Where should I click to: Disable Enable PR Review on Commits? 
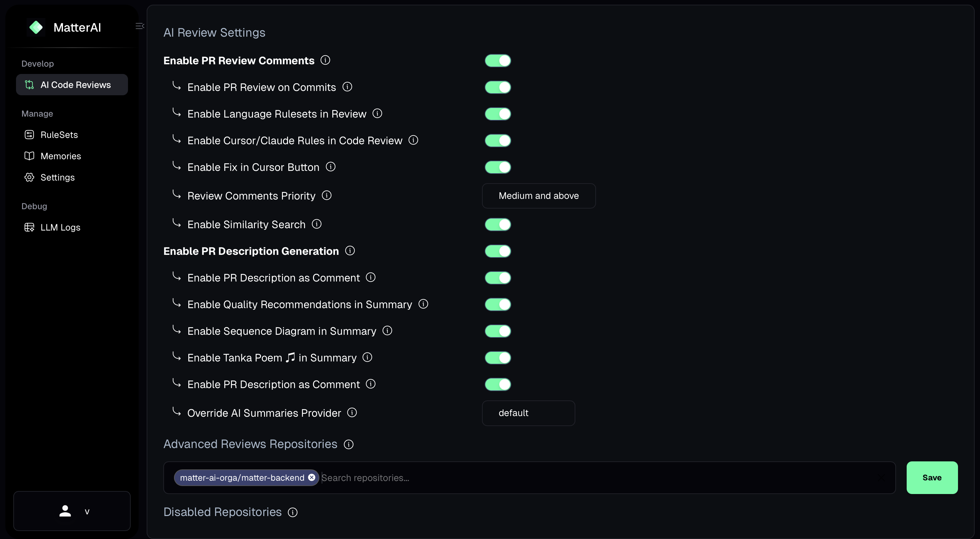[498, 87]
